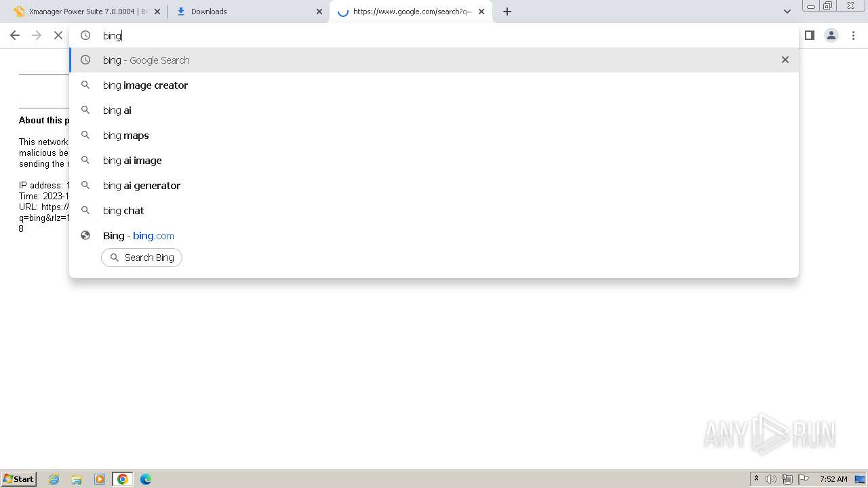Open the Windows Start menu
868x488 pixels.
(x=19, y=479)
